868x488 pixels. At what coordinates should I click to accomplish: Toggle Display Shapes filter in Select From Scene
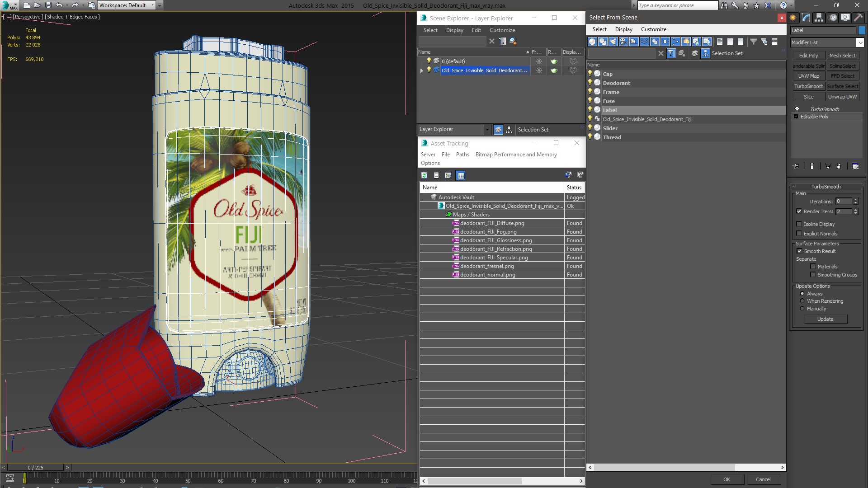[603, 42]
